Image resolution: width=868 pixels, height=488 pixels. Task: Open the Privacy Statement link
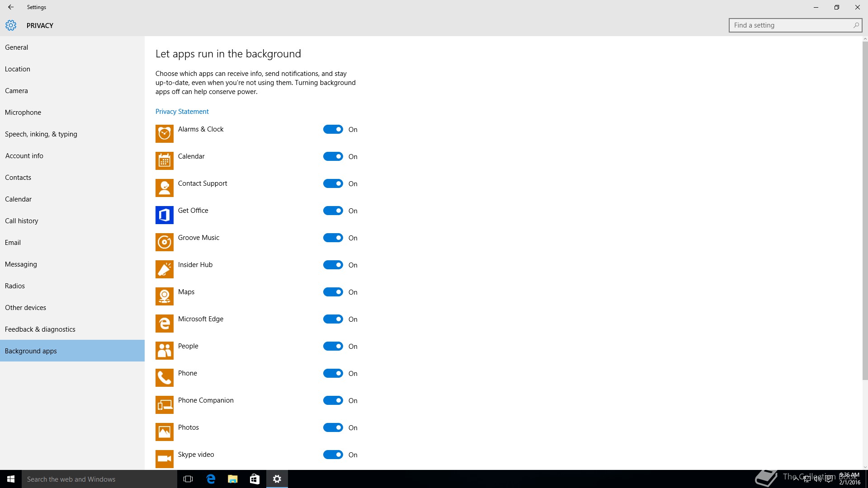point(182,112)
